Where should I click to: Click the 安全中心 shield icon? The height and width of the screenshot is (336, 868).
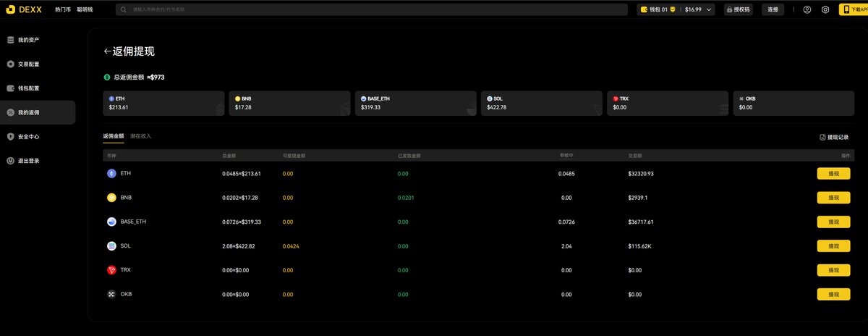[x=10, y=136]
